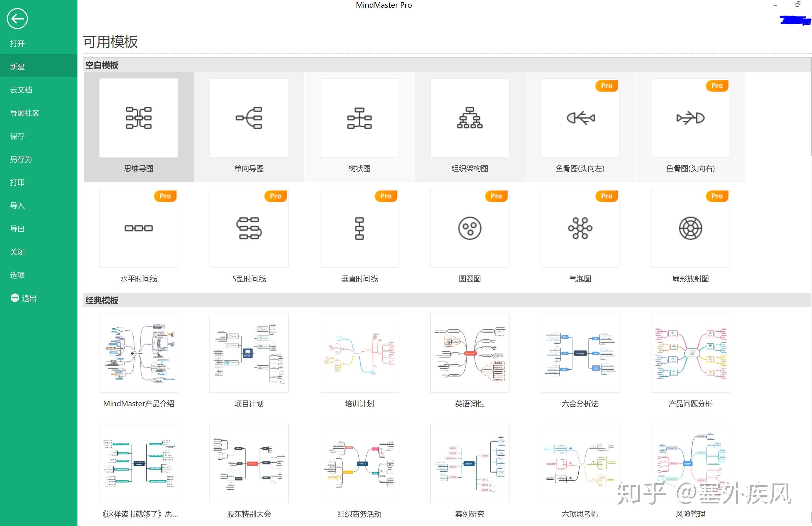Open the 鱼骨图(头向右) Pro template
The height and width of the screenshot is (526, 812).
tap(690, 118)
